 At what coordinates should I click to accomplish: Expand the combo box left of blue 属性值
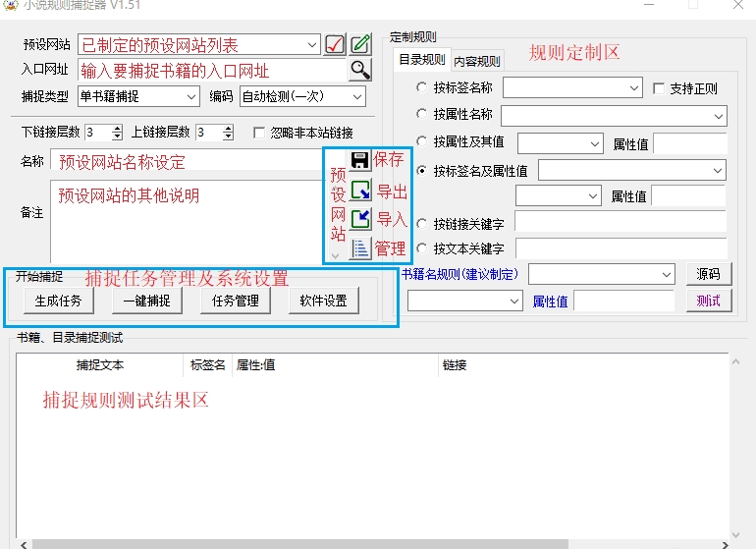514,302
